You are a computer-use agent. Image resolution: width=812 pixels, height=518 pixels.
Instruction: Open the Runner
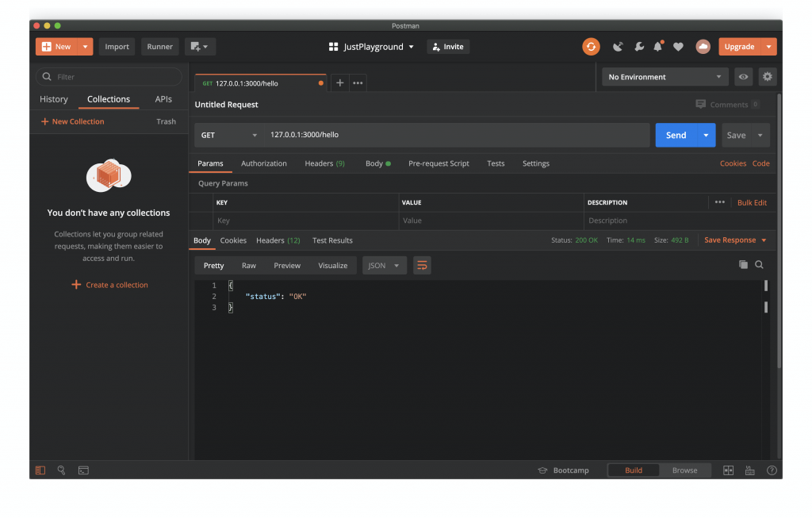[x=159, y=47]
